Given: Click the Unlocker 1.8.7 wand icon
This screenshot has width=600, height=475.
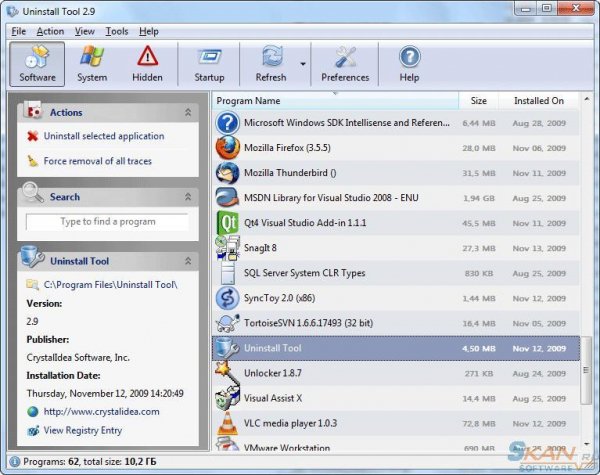Looking at the screenshot, I should pos(227,372).
